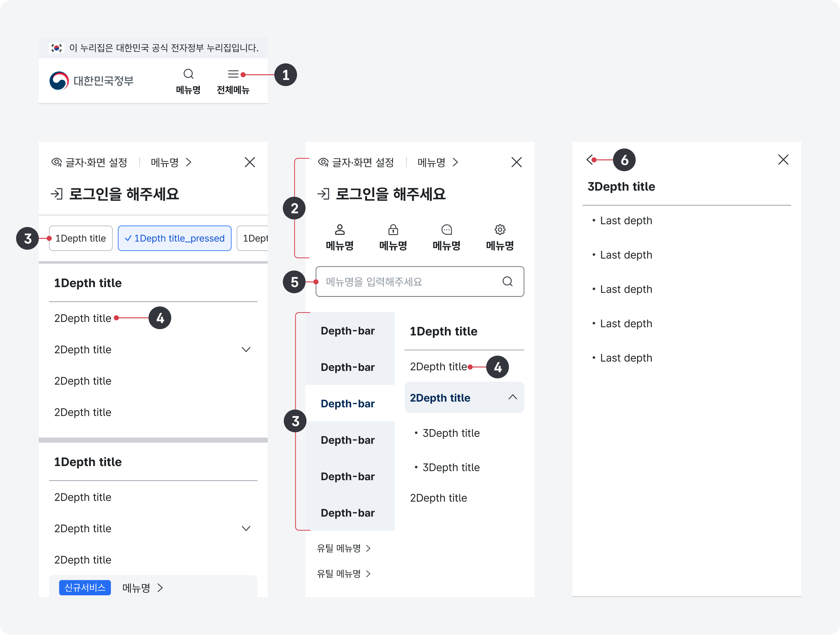The height and width of the screenshot is (635, 840).
Task: Click the person icon in the middle panel
Action: click(340, 230)
